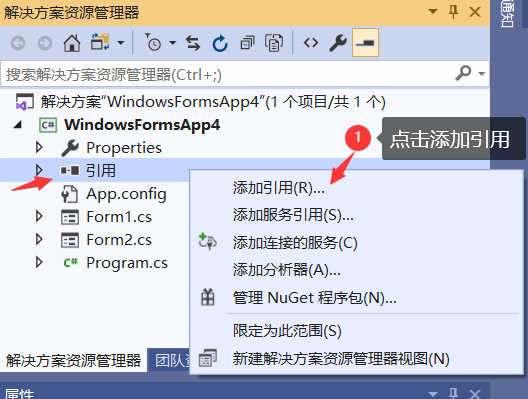Click the references icon beside 引用

pos(70,171)
